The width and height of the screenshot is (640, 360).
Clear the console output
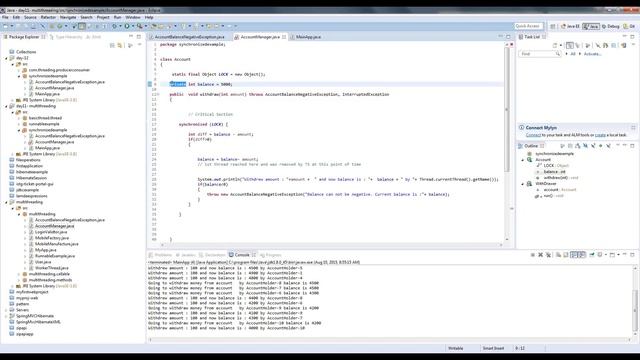[558, 255]
